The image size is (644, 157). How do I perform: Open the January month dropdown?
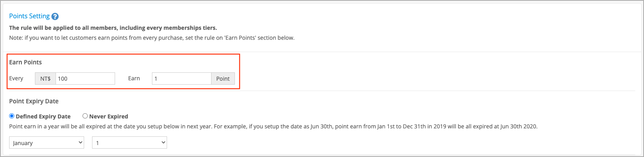point(46,143)
